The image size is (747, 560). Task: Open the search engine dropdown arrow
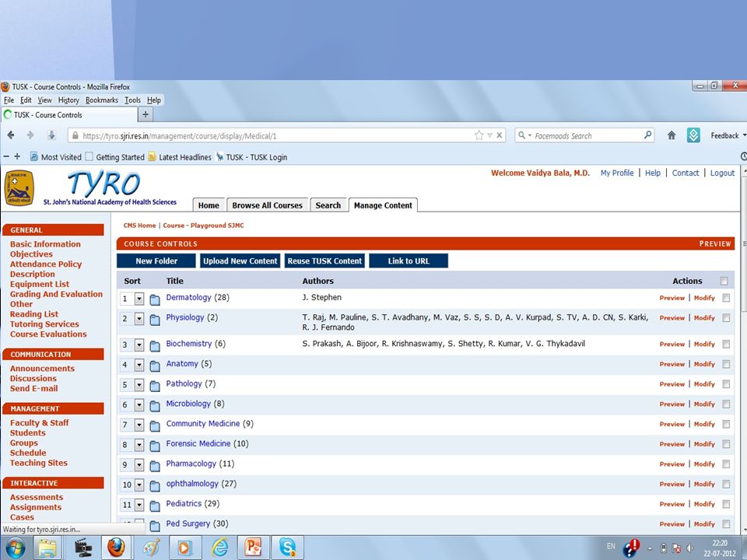530,135
